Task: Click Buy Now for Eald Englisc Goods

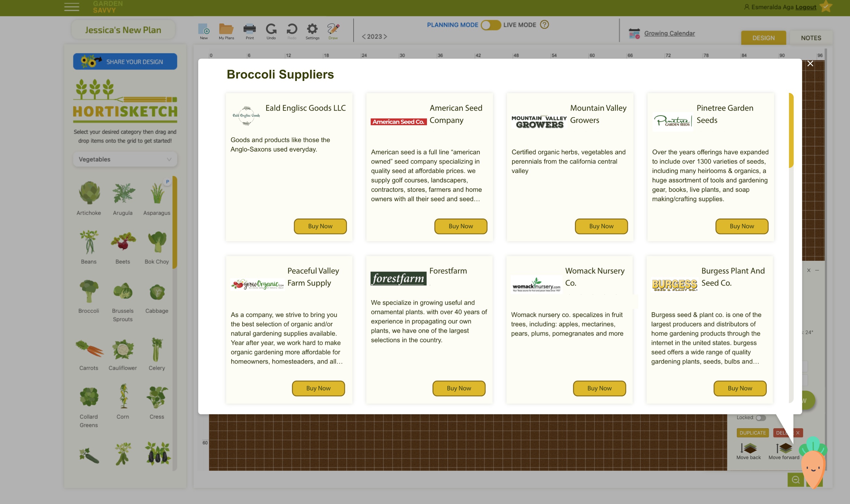Action: pyautogui.click(x=320, y=226)
